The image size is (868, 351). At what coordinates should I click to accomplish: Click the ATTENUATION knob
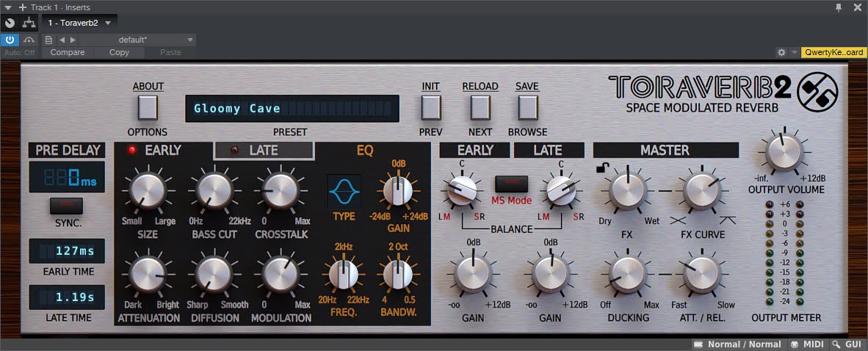[148, 275]
